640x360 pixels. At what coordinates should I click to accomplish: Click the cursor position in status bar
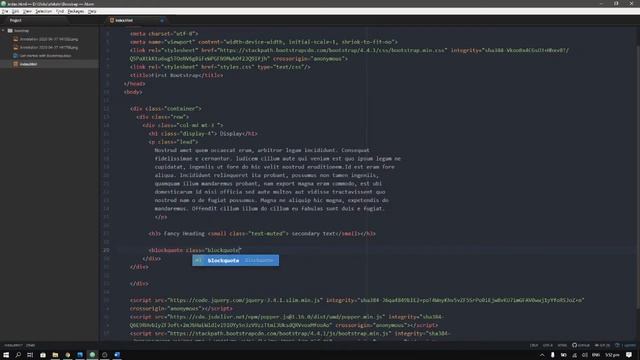coord(31,345)
